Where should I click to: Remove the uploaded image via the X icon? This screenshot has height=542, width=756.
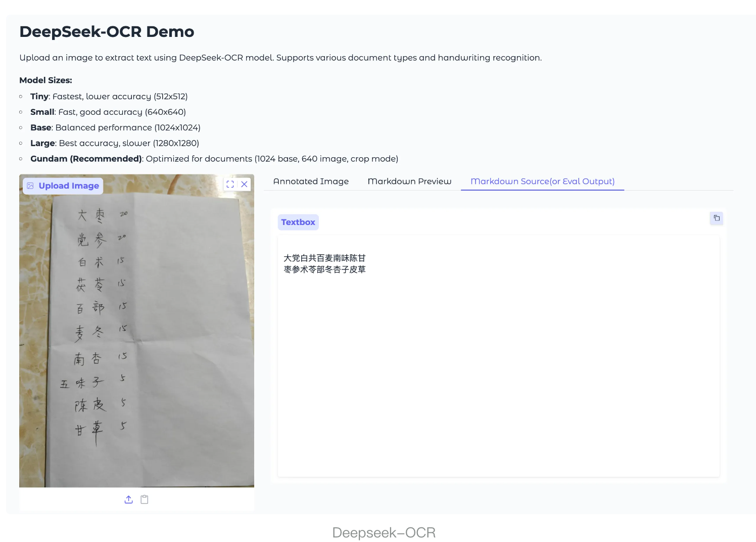click(x=244, y=184)
